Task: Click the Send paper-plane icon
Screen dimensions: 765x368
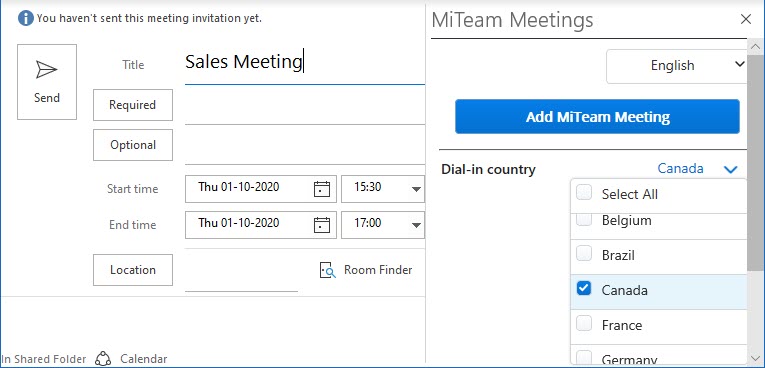Action: click(47, 70)
